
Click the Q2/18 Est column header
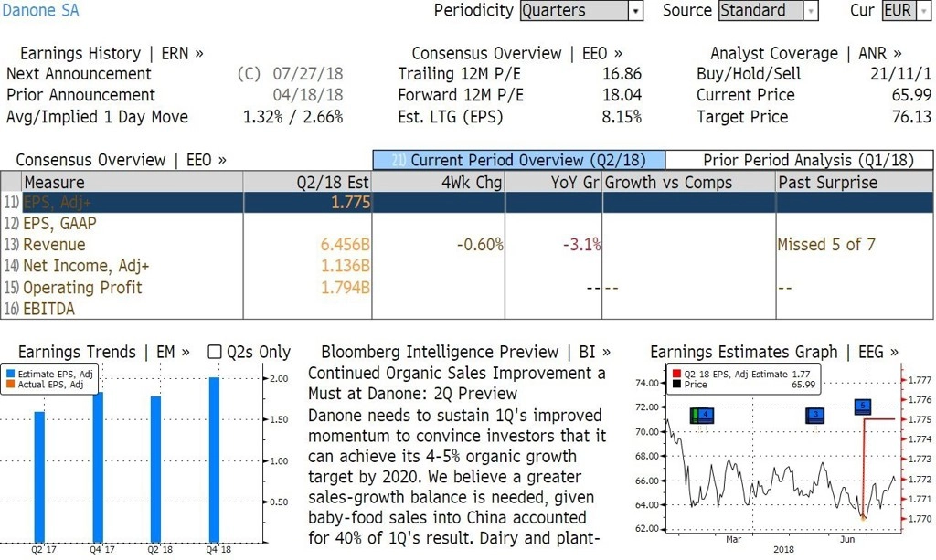307,182
